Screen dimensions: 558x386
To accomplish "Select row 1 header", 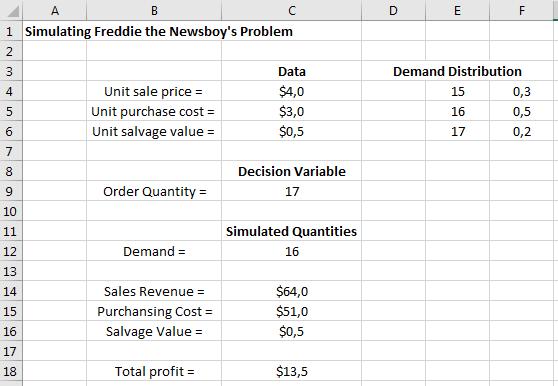I will [x=11, y=31].
